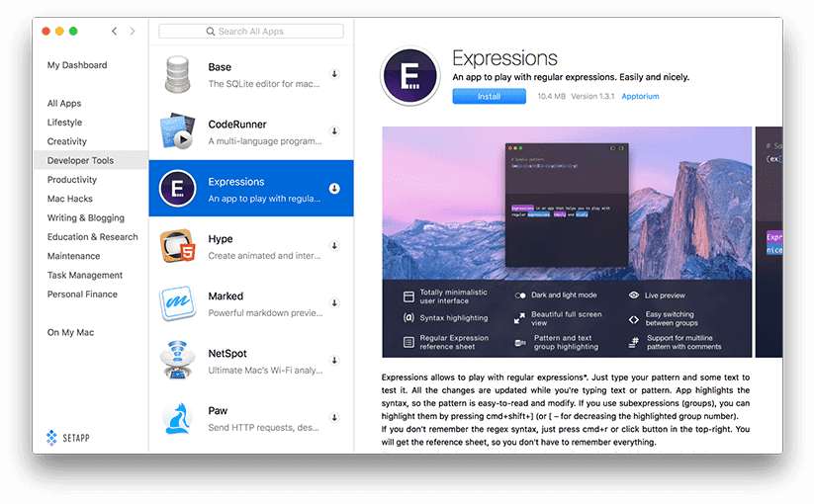Click the Paw app icon
814x504 pixels.
click(x=178, y=417)
